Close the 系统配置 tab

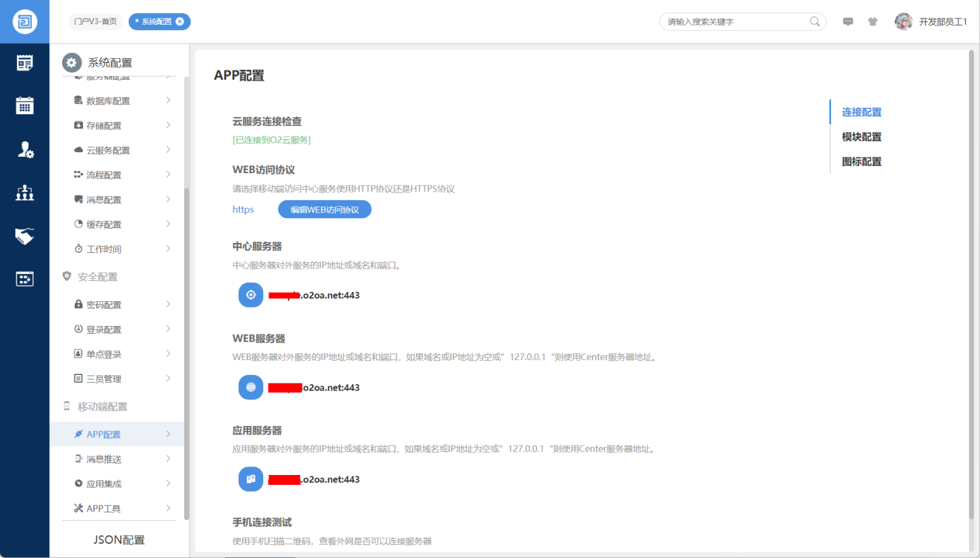click(x=180, y=22)
